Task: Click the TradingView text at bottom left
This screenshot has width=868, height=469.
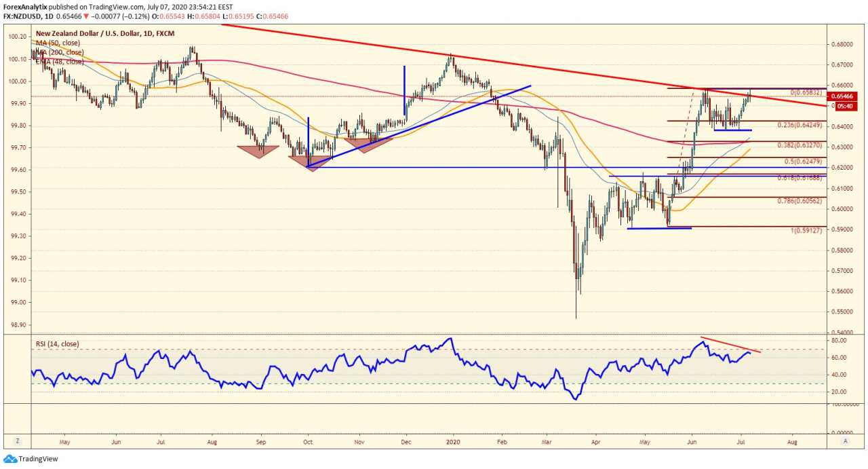Action: point(38,459)
